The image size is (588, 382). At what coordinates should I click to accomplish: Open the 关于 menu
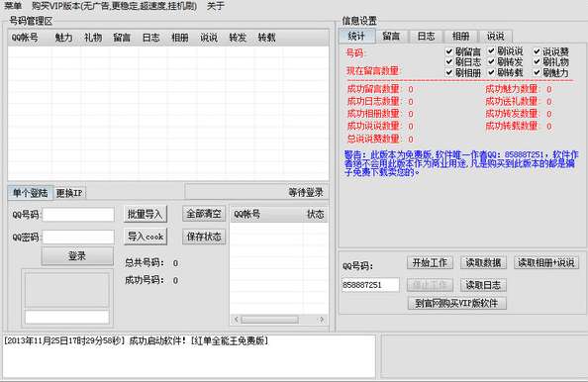(216, 6)
